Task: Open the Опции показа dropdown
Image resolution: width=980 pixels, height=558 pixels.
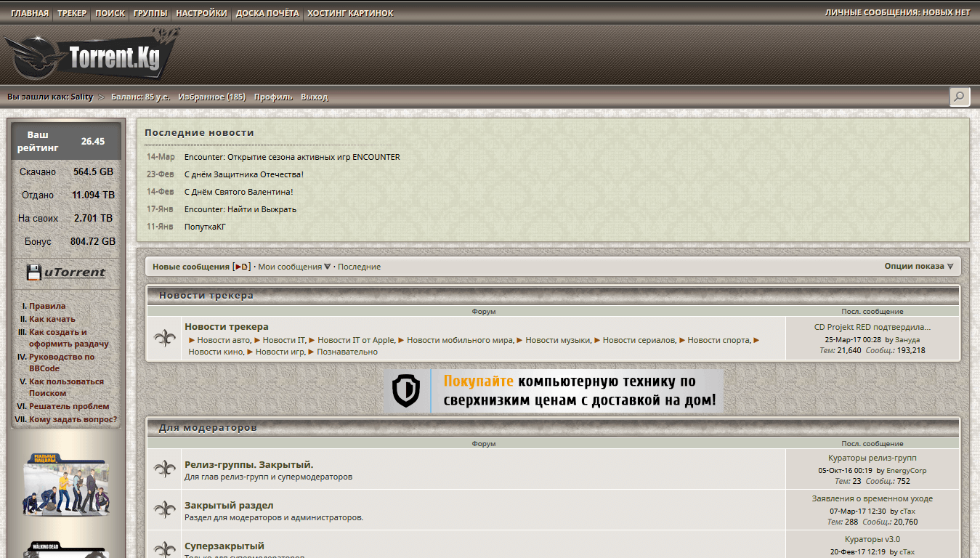Action: 918,266
